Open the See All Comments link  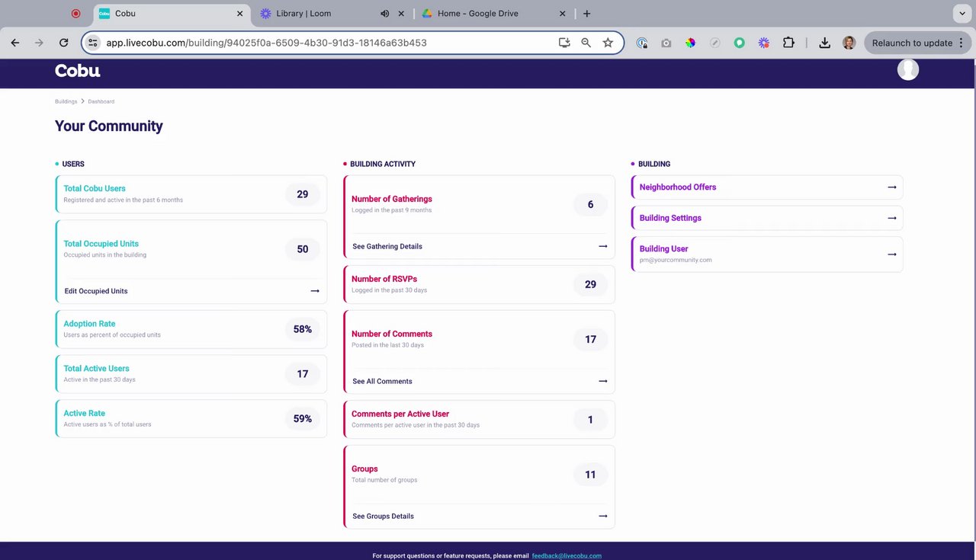tap(382, 381)
